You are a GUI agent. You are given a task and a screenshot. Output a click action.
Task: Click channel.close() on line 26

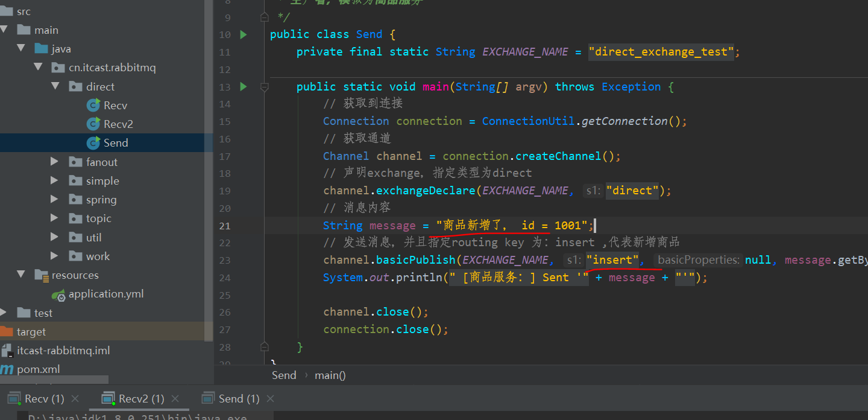tap(376, 312)
